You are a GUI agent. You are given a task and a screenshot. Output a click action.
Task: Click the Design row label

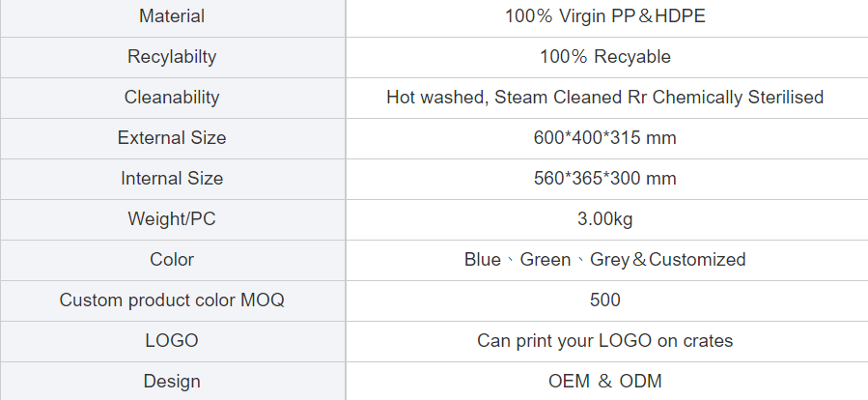172,382
